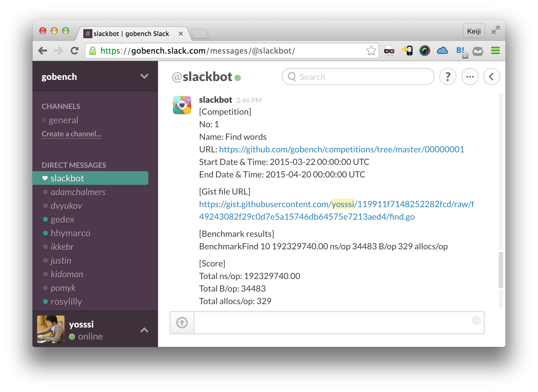538x392 pixels.
Task: Expand the yossi user menu chevron
Action: pyautogui.click(x=144, y=330)
